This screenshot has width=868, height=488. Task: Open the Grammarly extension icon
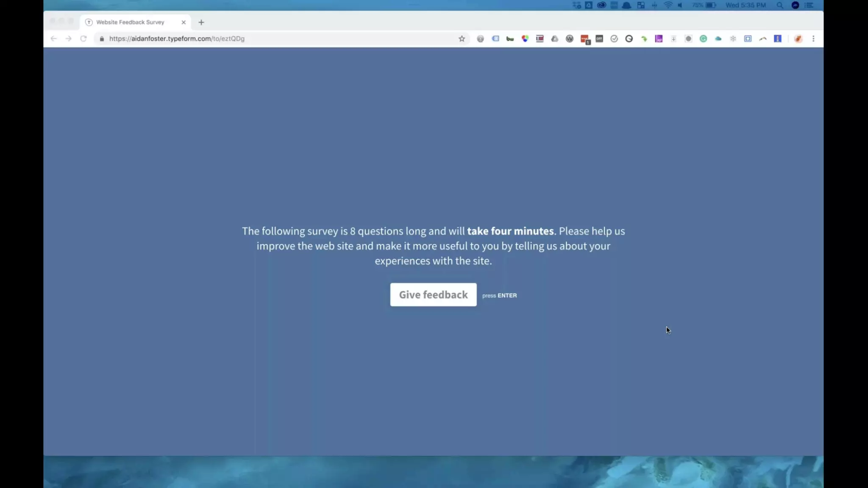703,39
